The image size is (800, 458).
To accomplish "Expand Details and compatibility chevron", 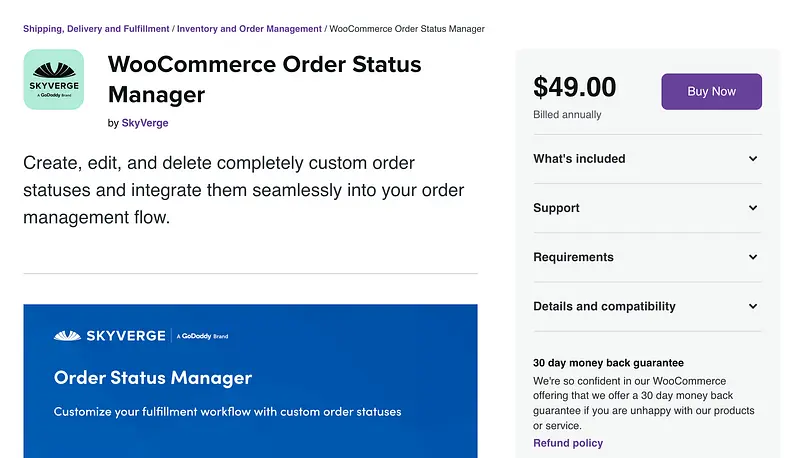I will (753, 306).
